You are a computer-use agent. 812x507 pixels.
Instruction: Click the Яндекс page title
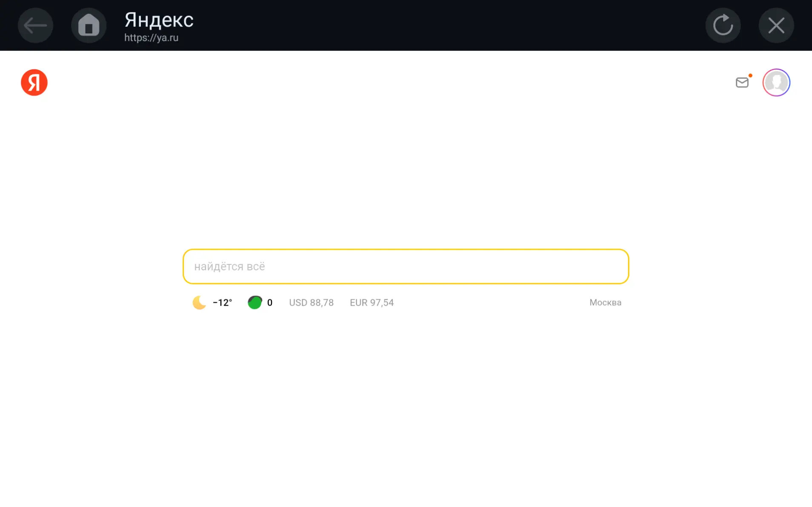coord(159,20)
